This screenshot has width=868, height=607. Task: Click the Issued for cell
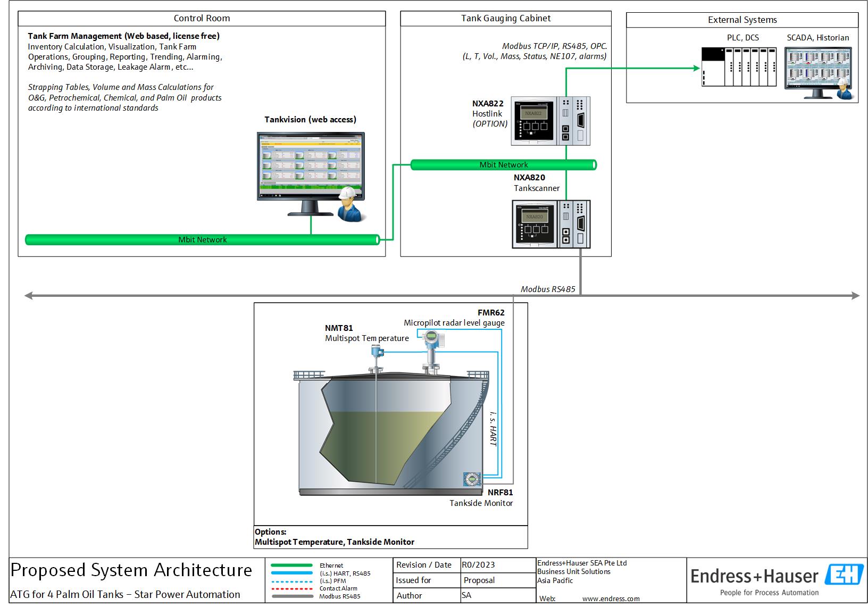tap(427, 580)
